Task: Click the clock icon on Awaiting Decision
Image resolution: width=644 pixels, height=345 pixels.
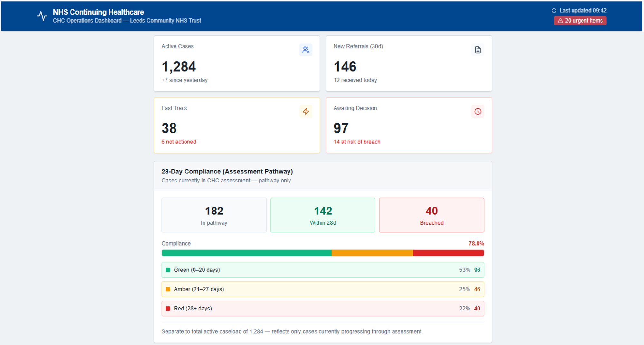Action: [478, 112]
